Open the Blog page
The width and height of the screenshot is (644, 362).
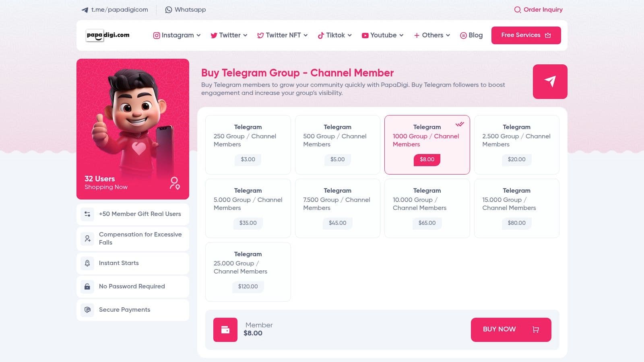[471, 35]
